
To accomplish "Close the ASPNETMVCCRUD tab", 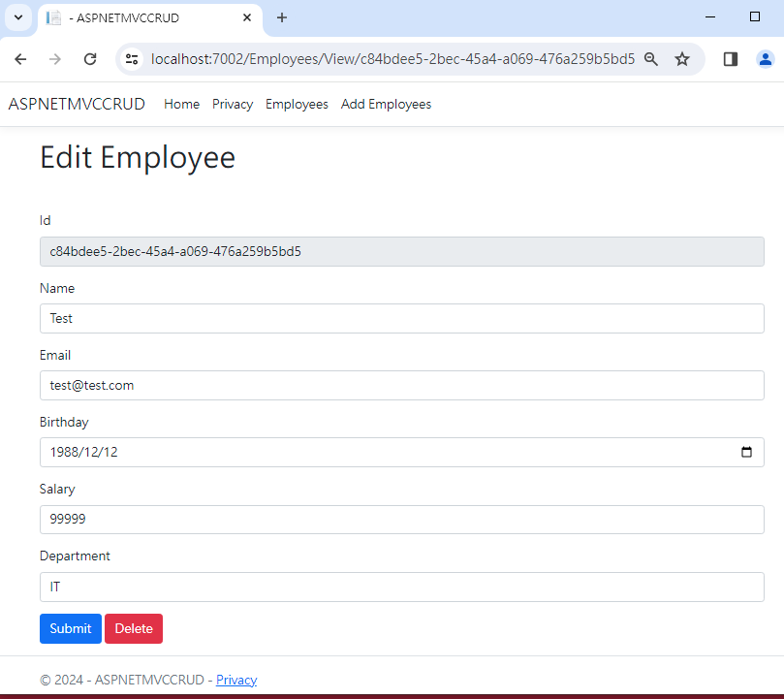I will pos(248,17).
